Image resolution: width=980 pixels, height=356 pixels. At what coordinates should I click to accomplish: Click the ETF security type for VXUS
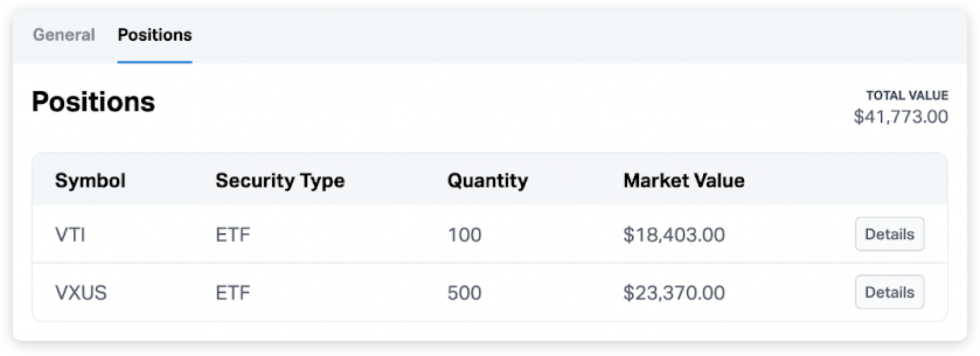[233, 292]
